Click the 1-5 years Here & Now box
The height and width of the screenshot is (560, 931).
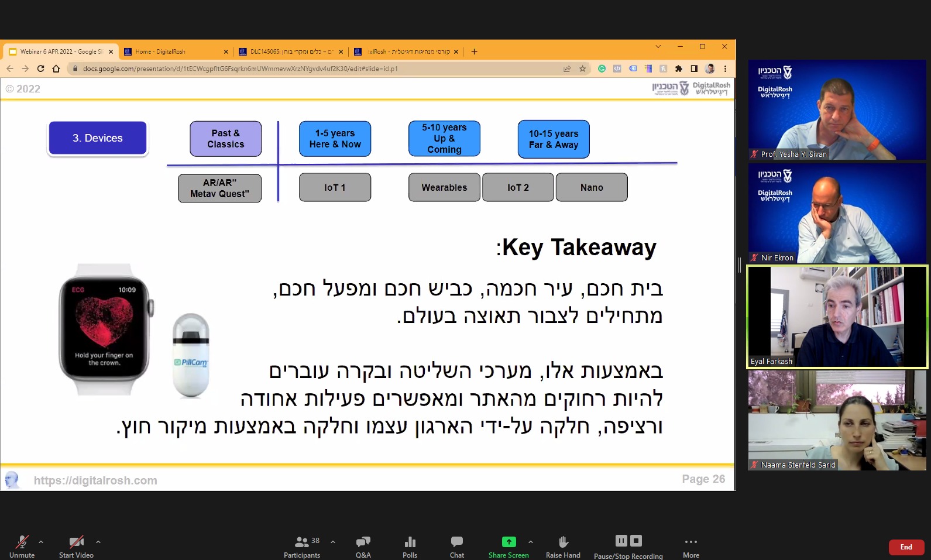tap(335, 139)
